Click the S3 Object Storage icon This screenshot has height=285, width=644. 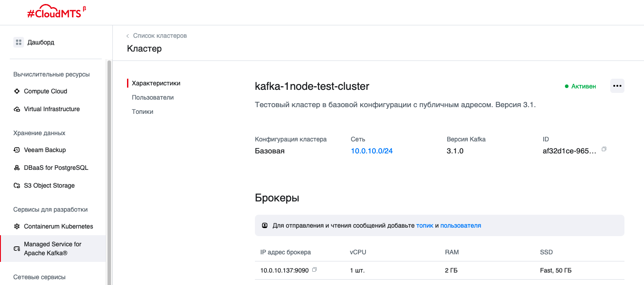[x=17, y=185]
